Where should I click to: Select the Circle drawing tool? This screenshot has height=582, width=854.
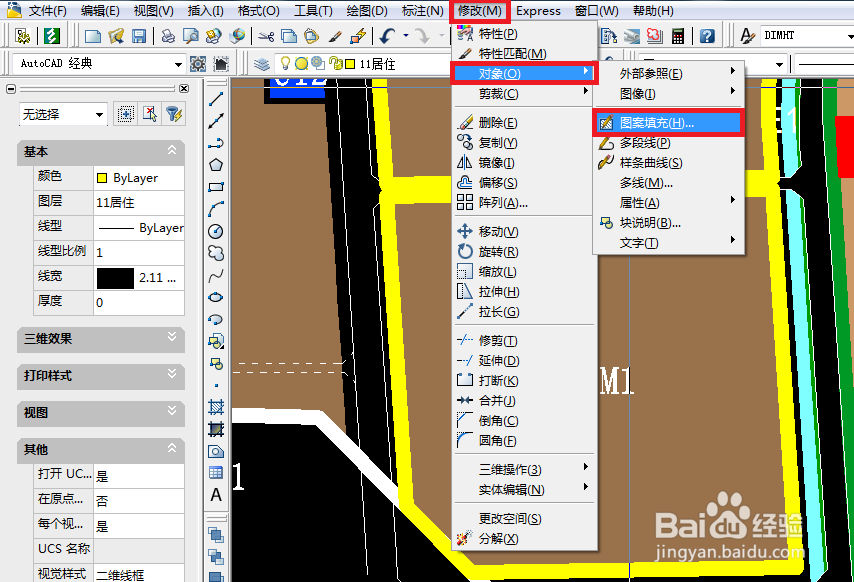pyautogui.click(x=216, y=231)
